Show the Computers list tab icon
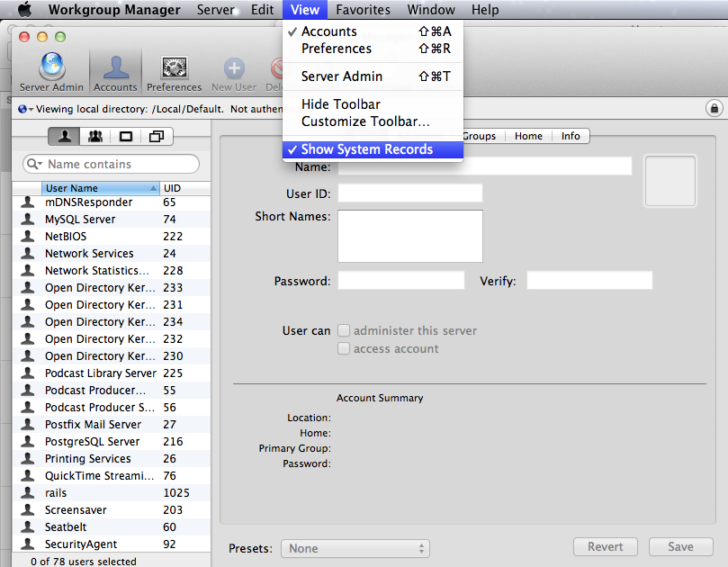The height and width of the screenshot is (567, 728). point(126,137)
